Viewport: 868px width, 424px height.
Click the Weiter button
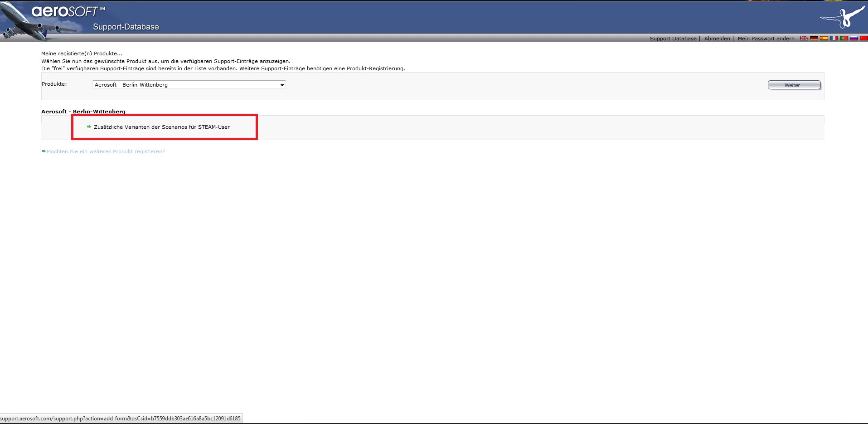pos(794,85)
